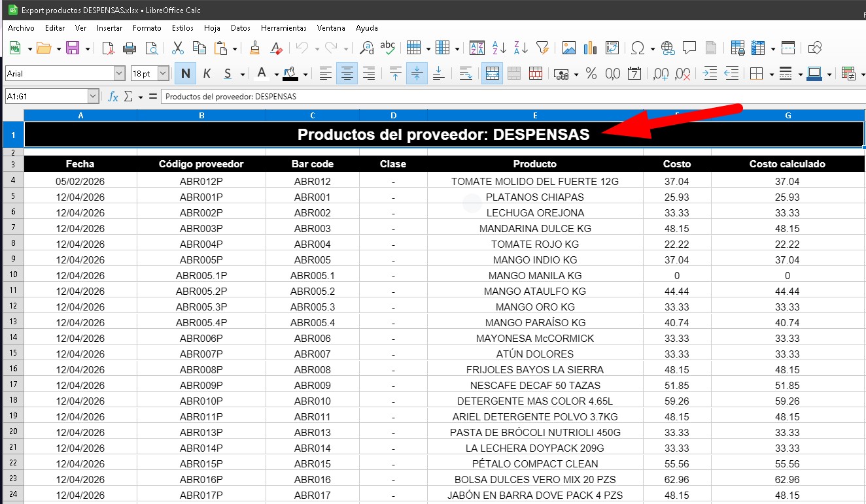Open the cell background color picker

(x=290, y=73)
